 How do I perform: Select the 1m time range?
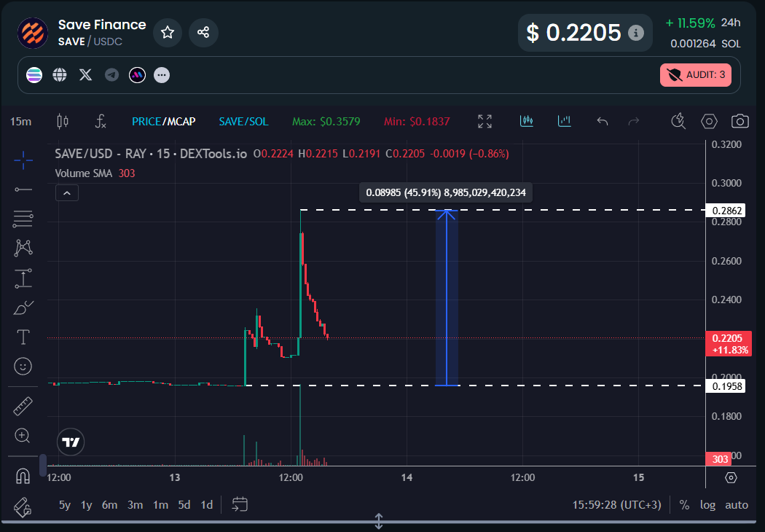tap(160, 504)
